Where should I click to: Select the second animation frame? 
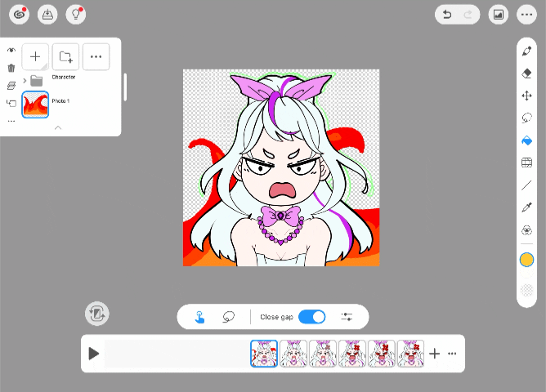(x=293, y=354)
